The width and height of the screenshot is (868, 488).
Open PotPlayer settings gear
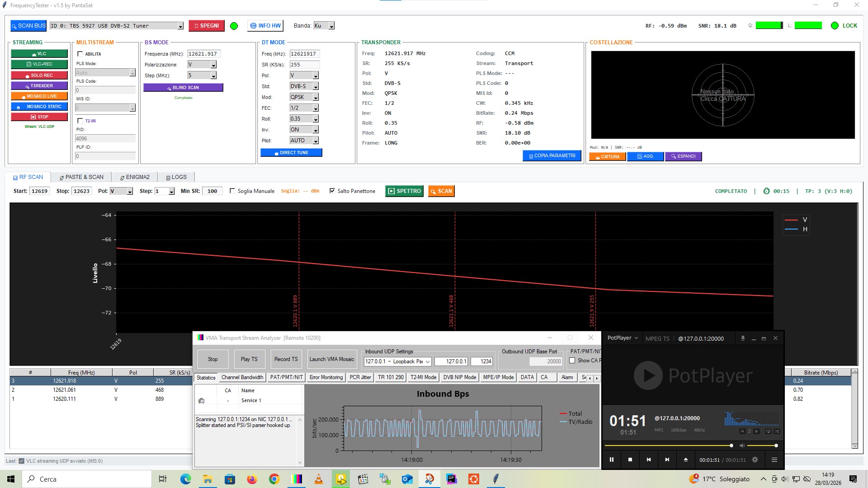[x=755, y=460]
